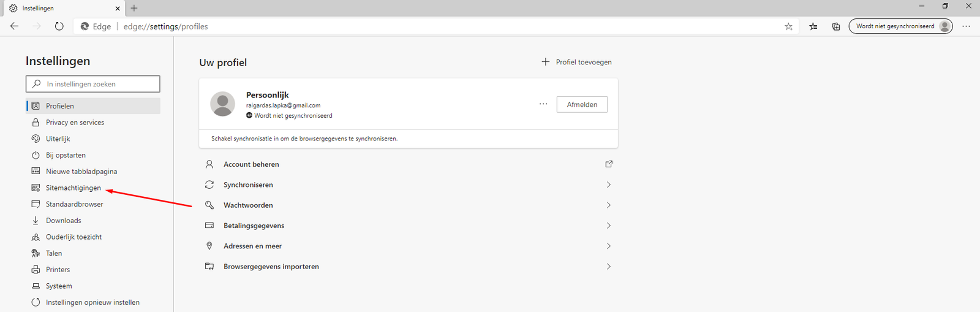Expand the Synchroniseren row chevron
Image resolution: width=980 pixels, height=312 pixels.
point(608,185)
